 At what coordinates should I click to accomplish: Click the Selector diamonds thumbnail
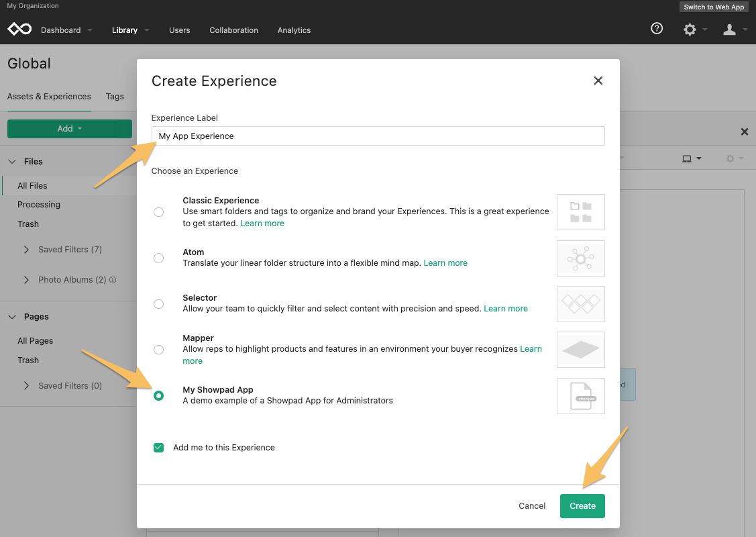(580, 304)
